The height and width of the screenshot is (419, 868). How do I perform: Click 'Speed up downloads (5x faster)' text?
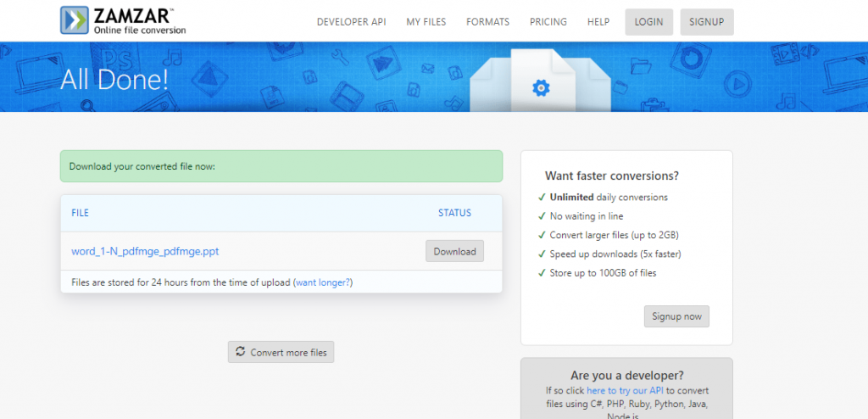click(615, 254)
